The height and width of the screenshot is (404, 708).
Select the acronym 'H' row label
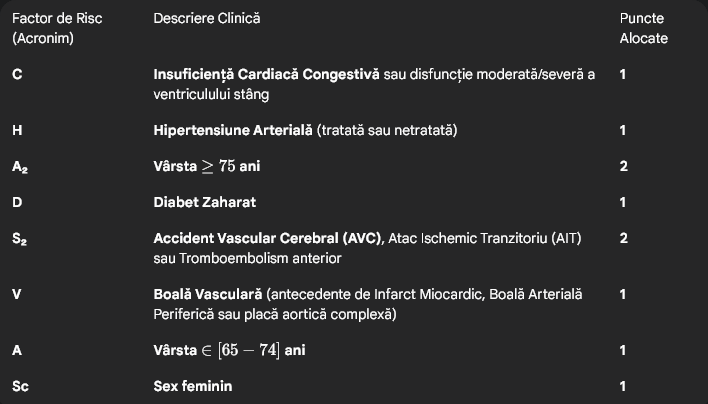tap(17, 130)
